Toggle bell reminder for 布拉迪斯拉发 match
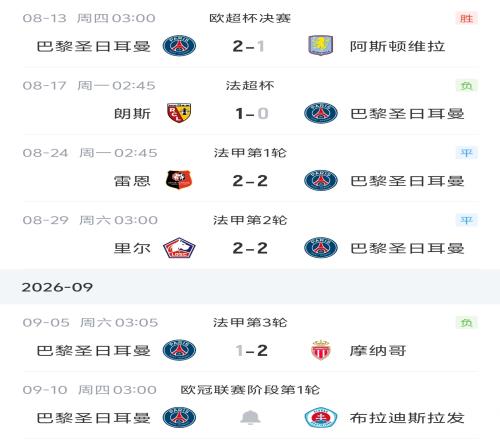Screen dimensions: 500x440 tap(250, 417)
